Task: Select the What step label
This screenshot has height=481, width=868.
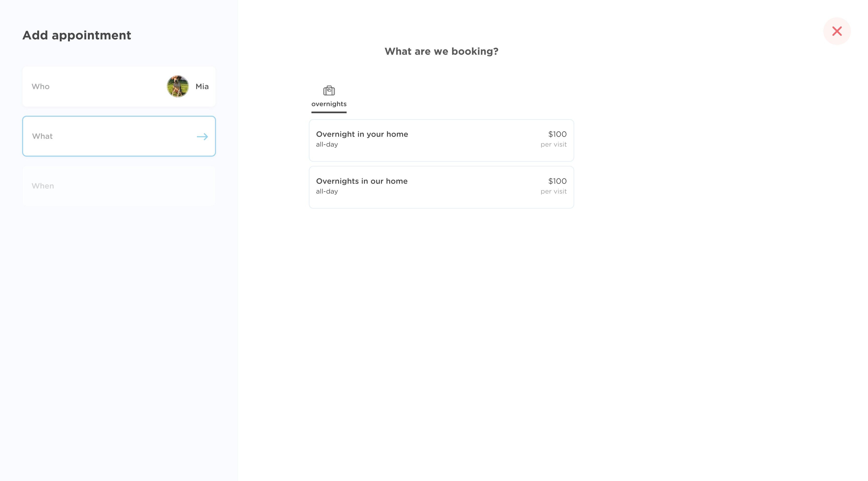Action: 42,136
